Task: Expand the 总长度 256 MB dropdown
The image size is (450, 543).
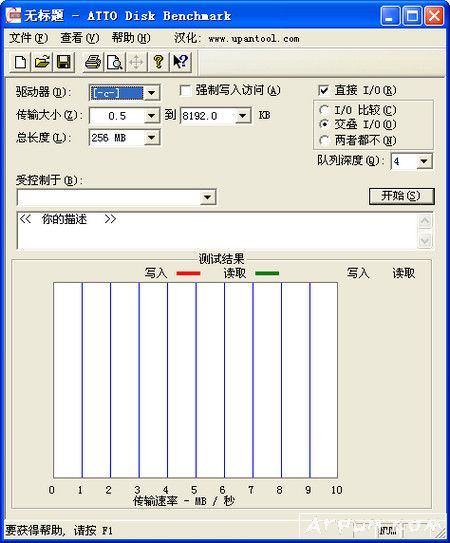Action: click(x=151, y=138)
